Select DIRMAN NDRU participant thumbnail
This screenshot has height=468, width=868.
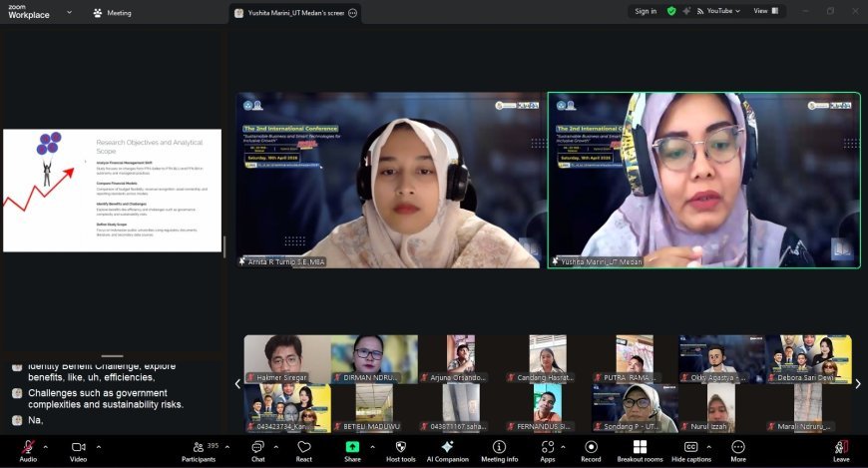[375, 359]
